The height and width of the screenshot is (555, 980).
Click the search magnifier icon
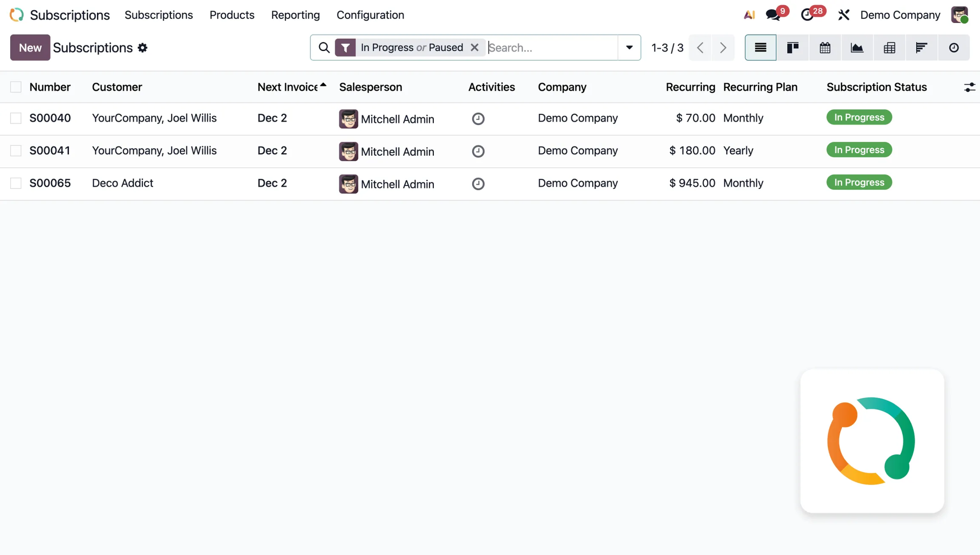[324, 47]
